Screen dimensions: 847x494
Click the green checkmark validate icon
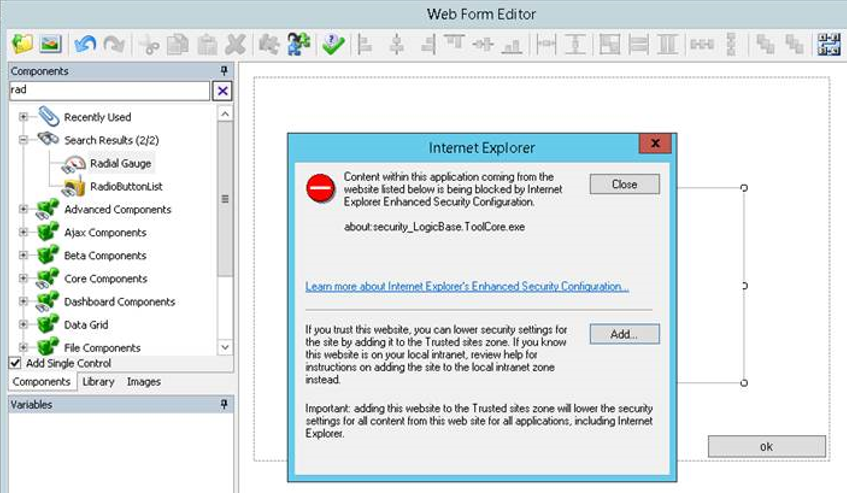tap(333, 45)
